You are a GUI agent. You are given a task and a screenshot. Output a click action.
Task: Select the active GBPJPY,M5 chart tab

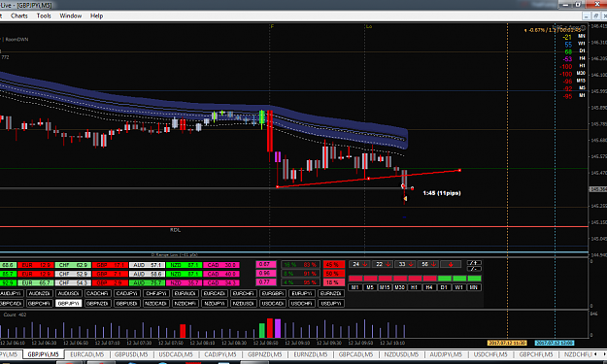click(x=43, y=354)
